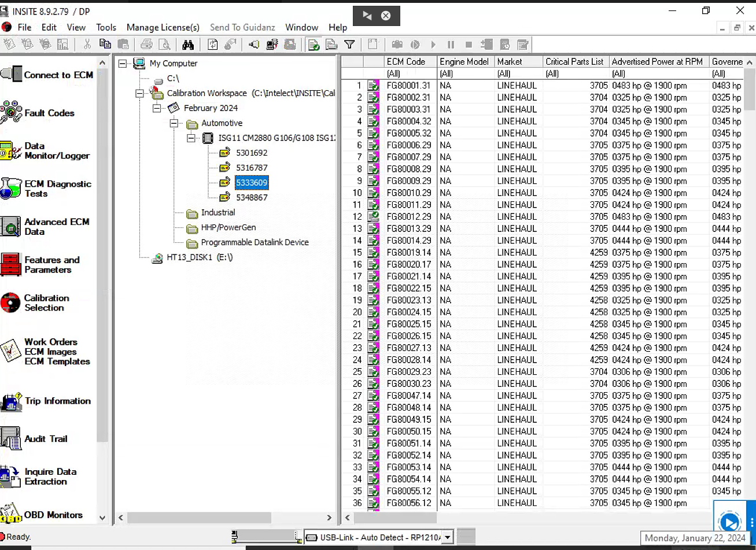Open the Tools menu
Viewport: 756px width, 550px height.
(106, 27)
